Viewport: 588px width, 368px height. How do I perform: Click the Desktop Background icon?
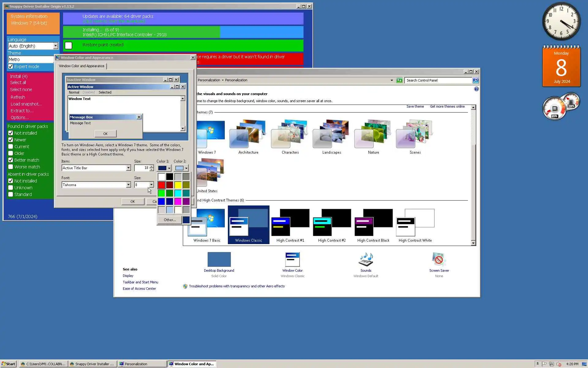coord(219,259)
